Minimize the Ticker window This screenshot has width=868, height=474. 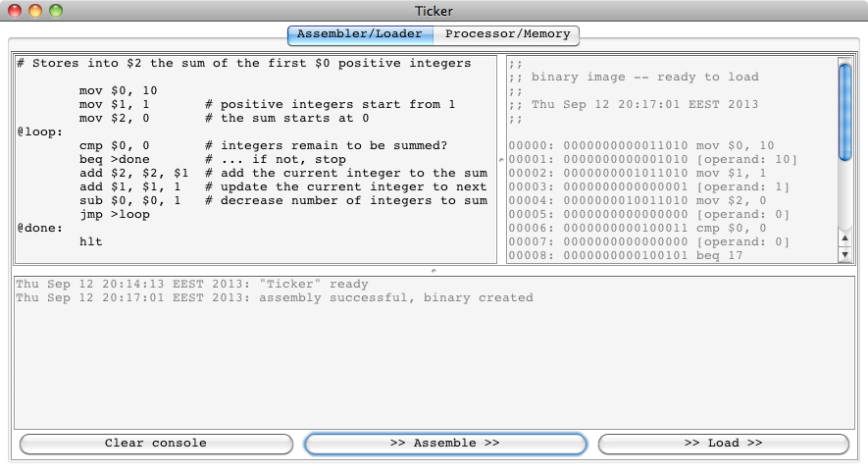(36, 11)
